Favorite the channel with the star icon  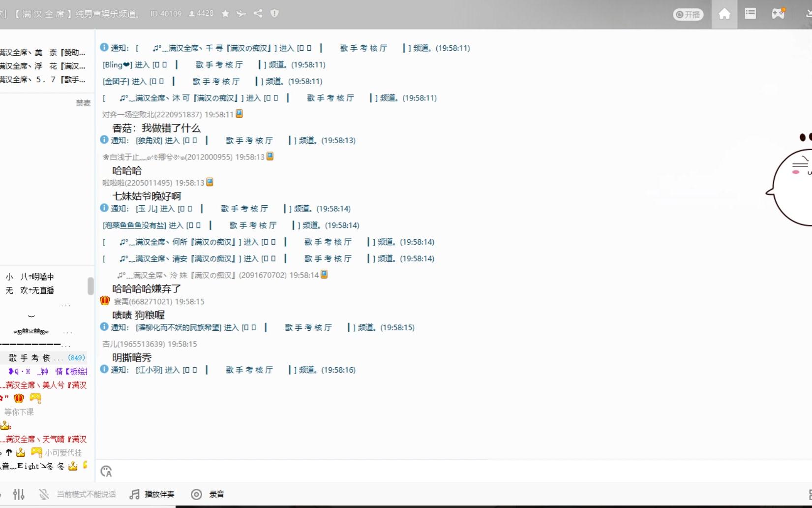[225, 14]
